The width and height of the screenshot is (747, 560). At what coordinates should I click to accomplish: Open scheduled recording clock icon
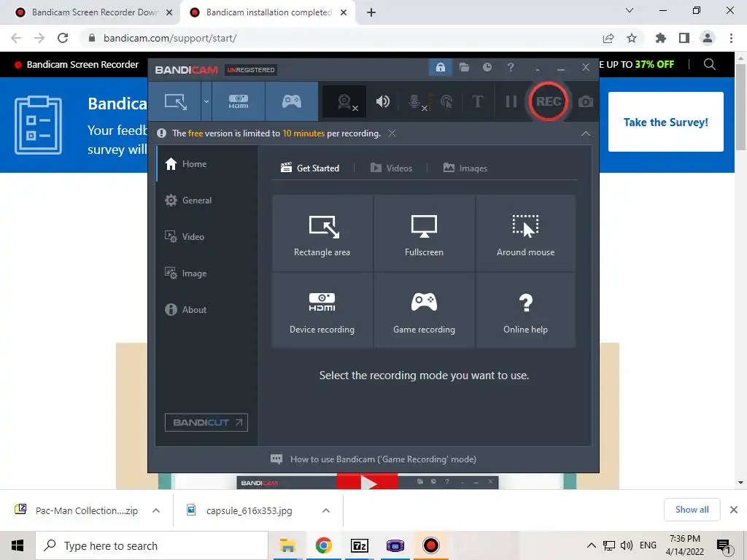tap(487, 67)
